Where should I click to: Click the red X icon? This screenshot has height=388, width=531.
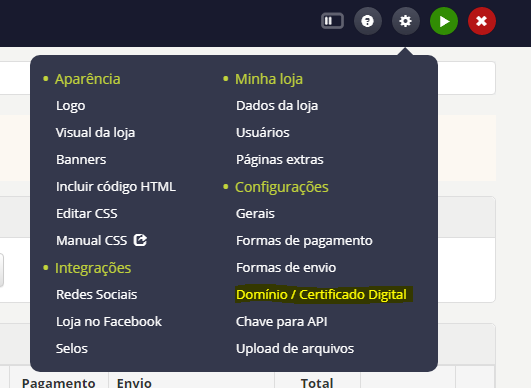(x=482, y=21)
